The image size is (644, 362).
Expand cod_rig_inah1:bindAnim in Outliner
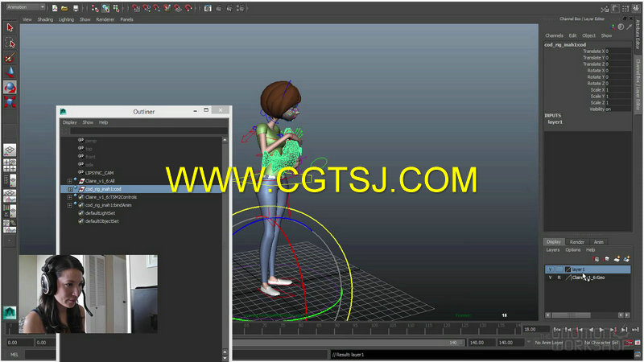pyautogui.click(x=70, y=205)
